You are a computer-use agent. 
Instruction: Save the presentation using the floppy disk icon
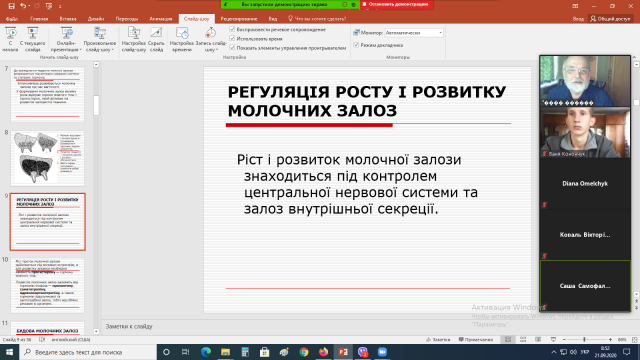pyautogui.click(x=11, y=6)
